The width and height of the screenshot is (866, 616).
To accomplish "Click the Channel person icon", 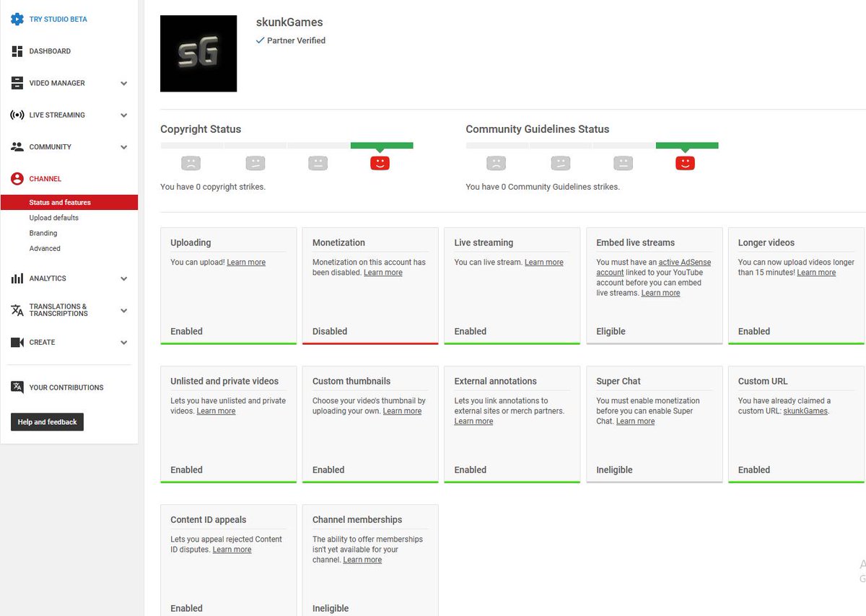I will 17,179.
